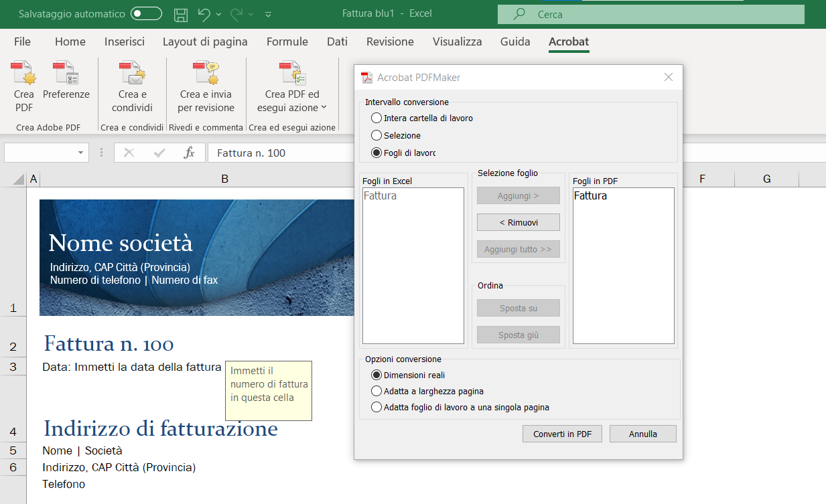Screen dimensions: 826x504
Task: Select the Selezione radio button
Action: [376, 136]
